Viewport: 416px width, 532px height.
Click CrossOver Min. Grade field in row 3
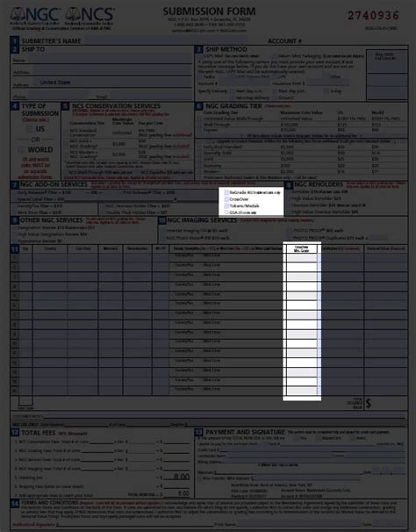tap(302, 277)
